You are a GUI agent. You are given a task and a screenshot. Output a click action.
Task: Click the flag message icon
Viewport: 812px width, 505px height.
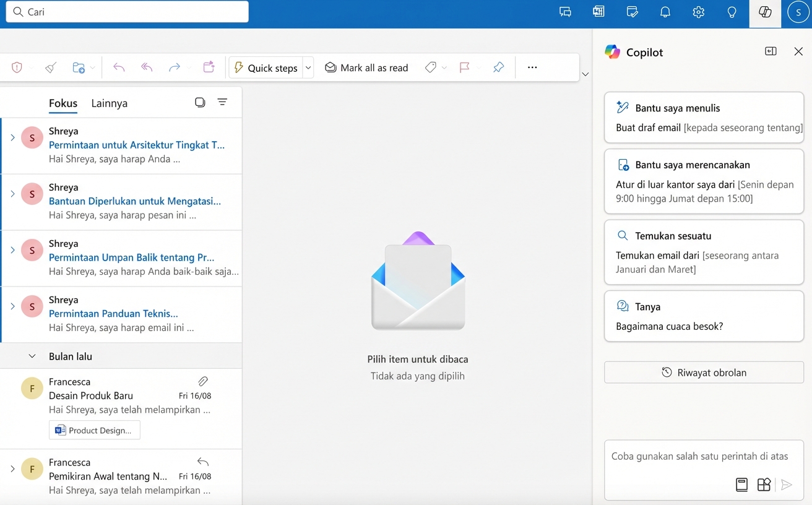pos(464,67)
